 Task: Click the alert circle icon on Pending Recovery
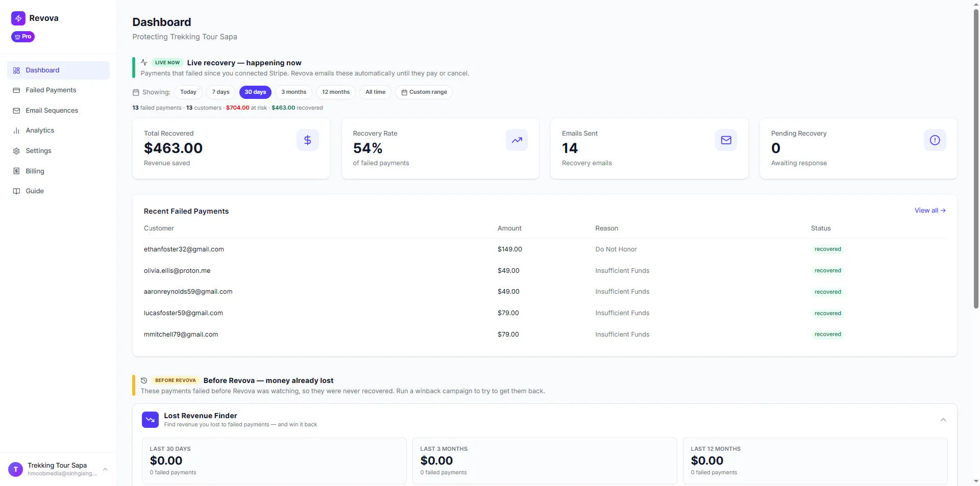pos(935,140)
